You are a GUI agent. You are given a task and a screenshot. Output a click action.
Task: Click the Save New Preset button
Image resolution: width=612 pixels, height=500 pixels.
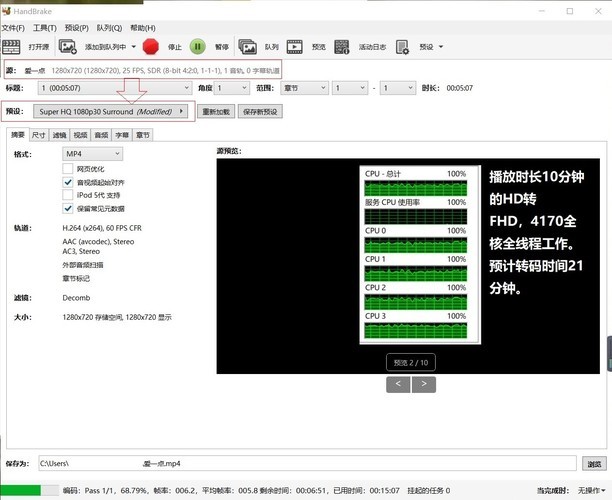pyautogui.click(x=260, y=112)
